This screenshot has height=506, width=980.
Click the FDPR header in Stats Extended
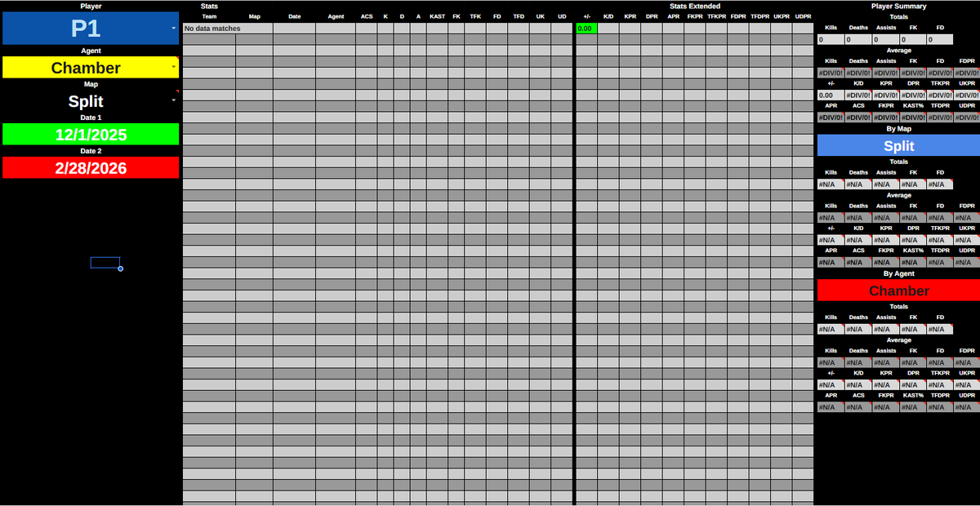[x=738, y=16]
